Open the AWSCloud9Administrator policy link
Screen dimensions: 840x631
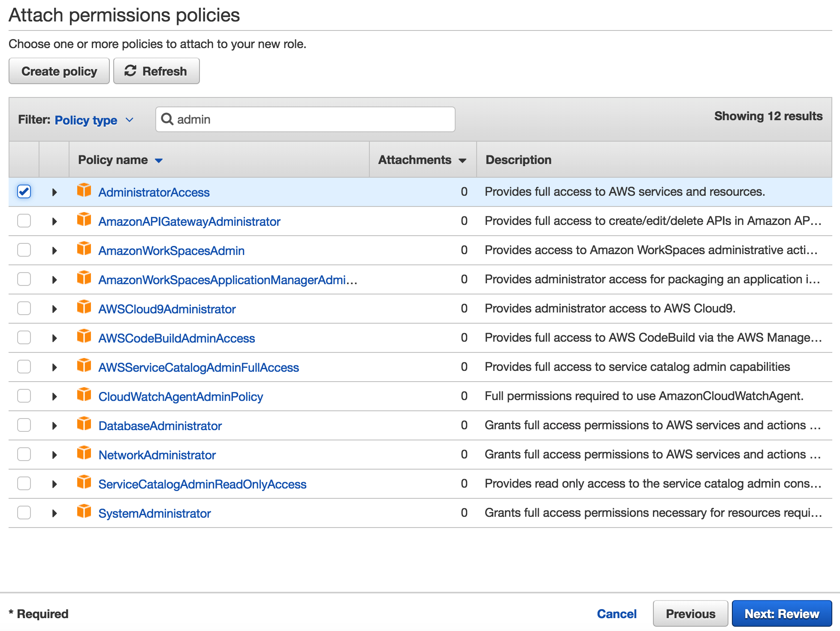(167, 309)
